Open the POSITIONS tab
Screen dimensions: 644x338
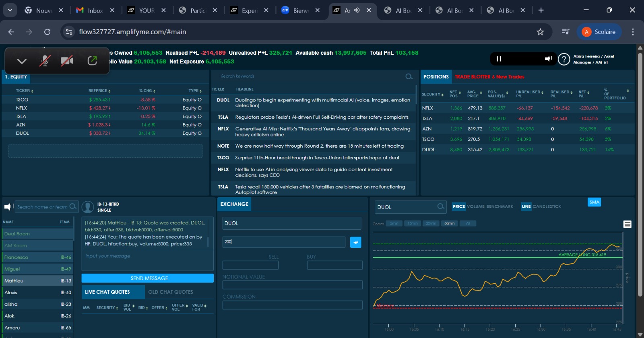pyautogui.click(x=436, y=76)
